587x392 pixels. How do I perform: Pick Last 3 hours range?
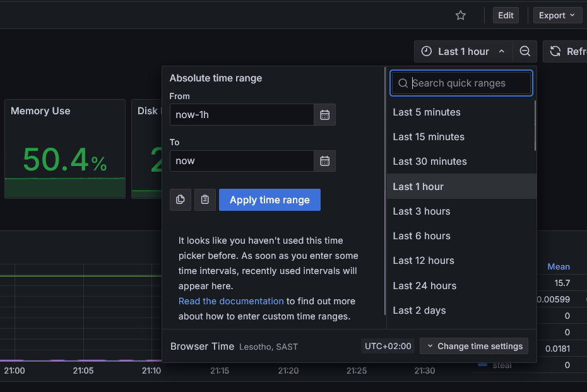point(422,211)
